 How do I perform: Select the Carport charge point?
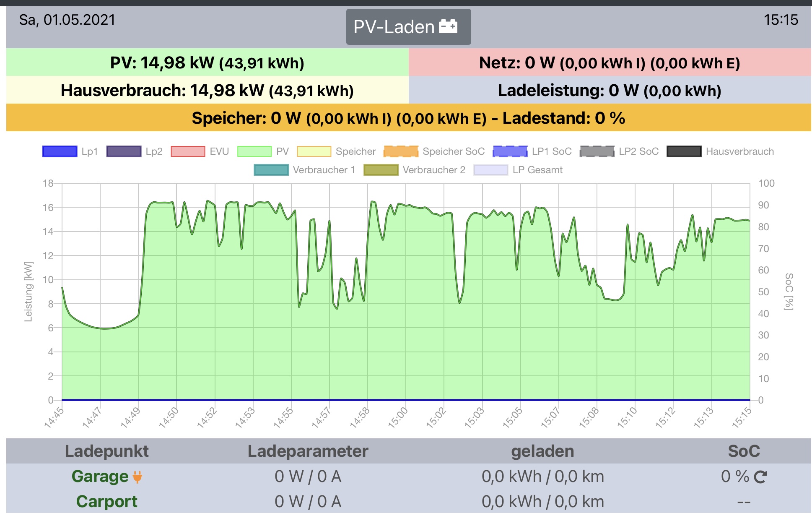point(106,502)
